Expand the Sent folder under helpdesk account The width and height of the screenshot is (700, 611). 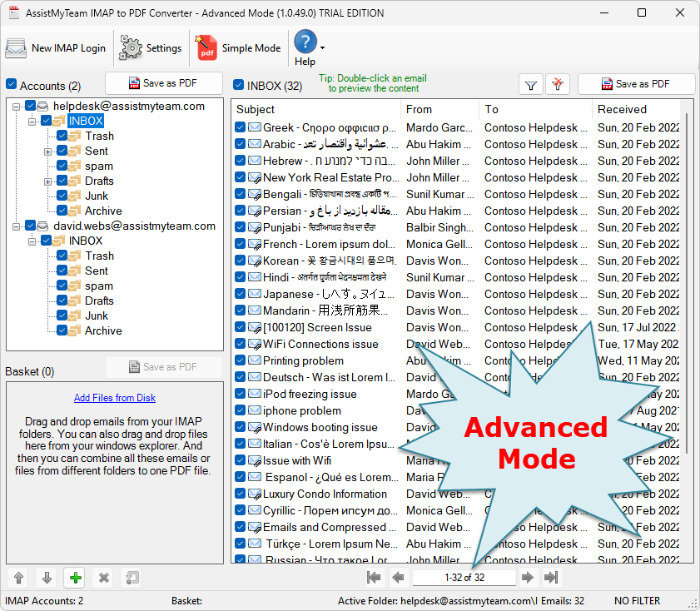click(x=48, y=152)
